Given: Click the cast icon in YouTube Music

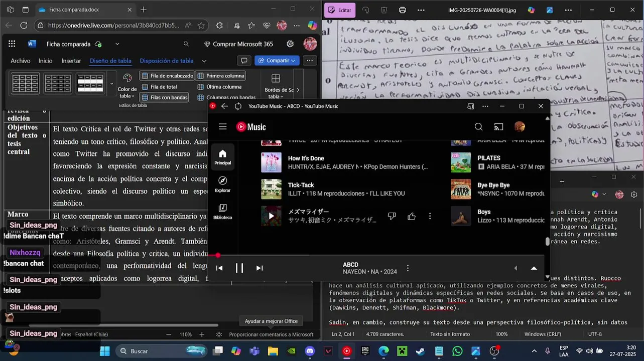Looking at the screenshot, I should tap(499, 127).
